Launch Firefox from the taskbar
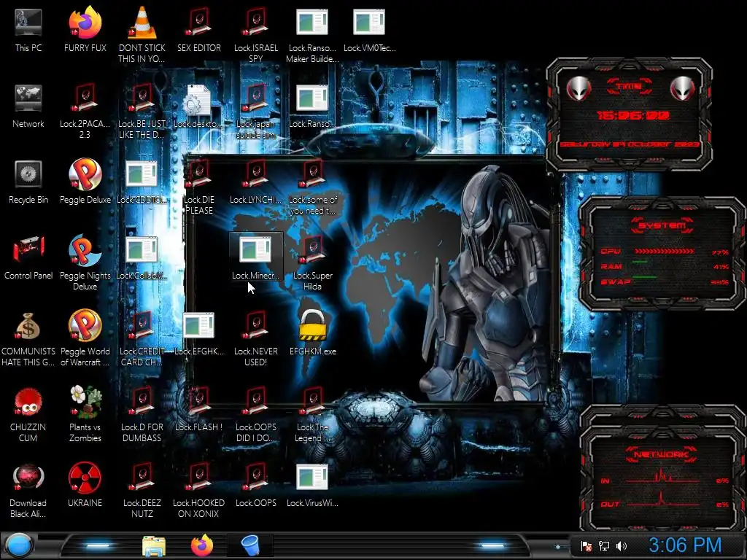The width and height of the screenshot is (747, 560). 203,545
